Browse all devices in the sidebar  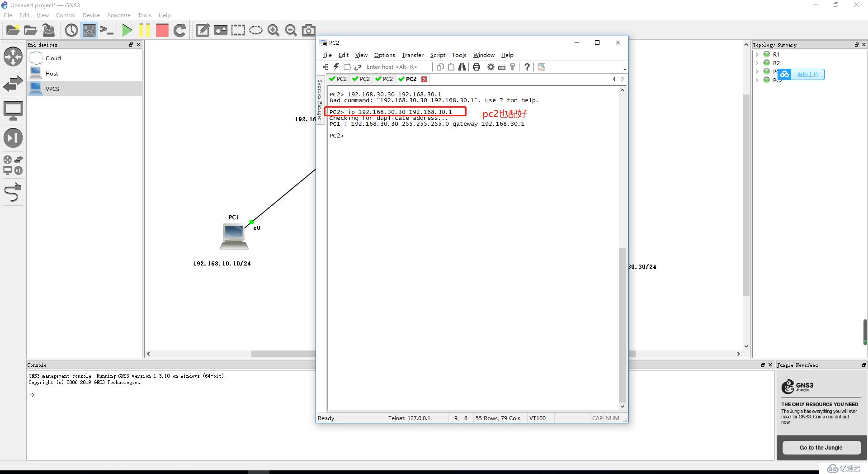[13, 165]
